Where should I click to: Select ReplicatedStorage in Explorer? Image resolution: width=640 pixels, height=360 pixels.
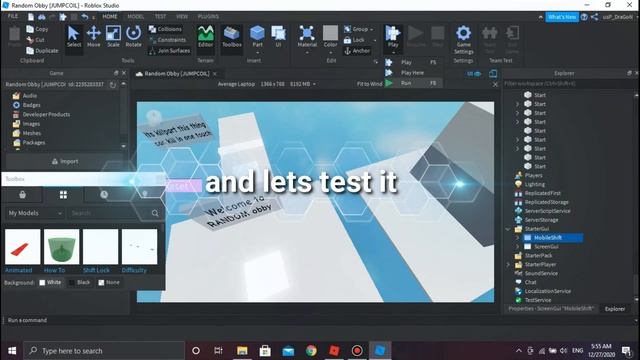click(547, 202)
